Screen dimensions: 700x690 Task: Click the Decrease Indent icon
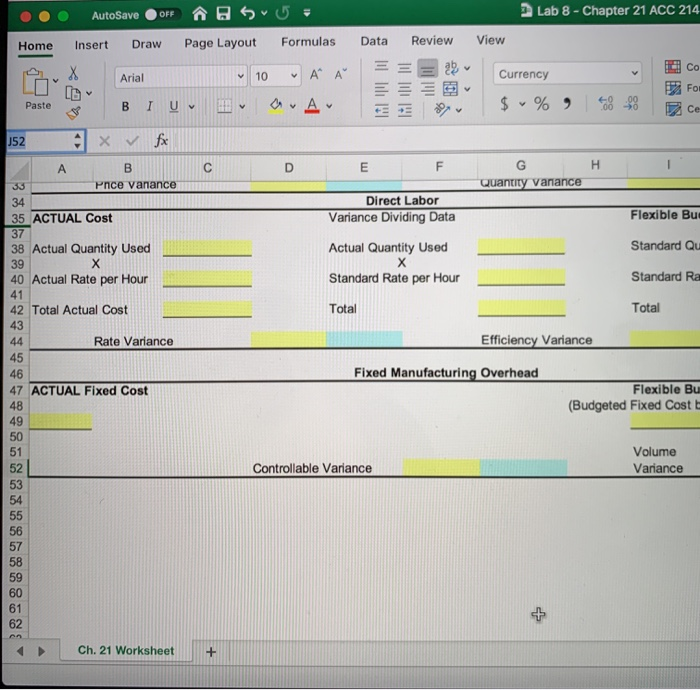point(381,110)
